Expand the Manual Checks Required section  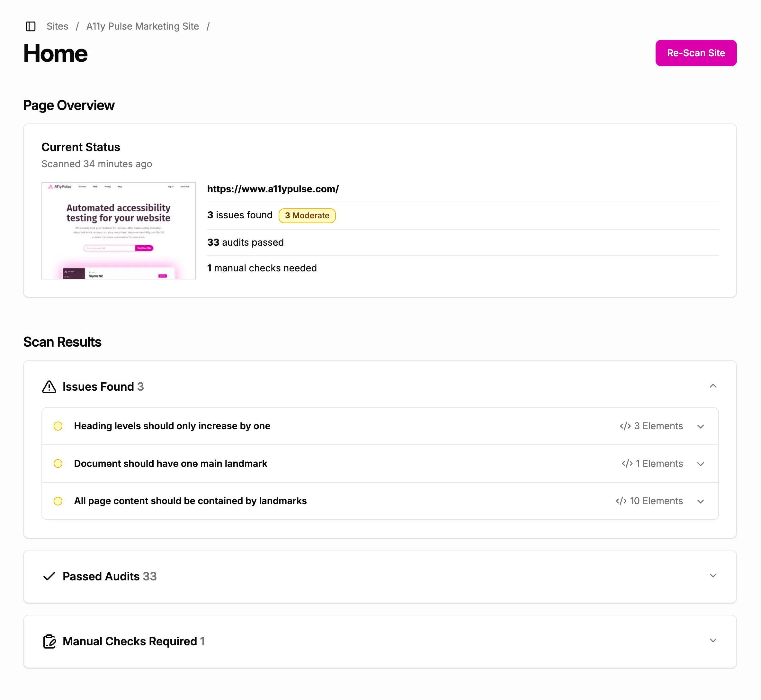(713, 641)
